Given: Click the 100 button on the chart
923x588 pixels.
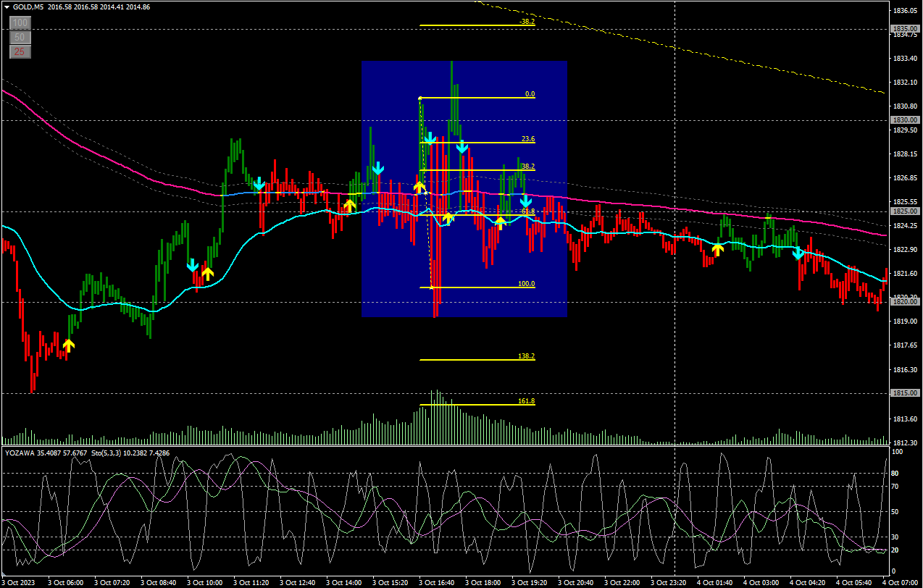Looking at the screenshot, I should pos(20,23).
